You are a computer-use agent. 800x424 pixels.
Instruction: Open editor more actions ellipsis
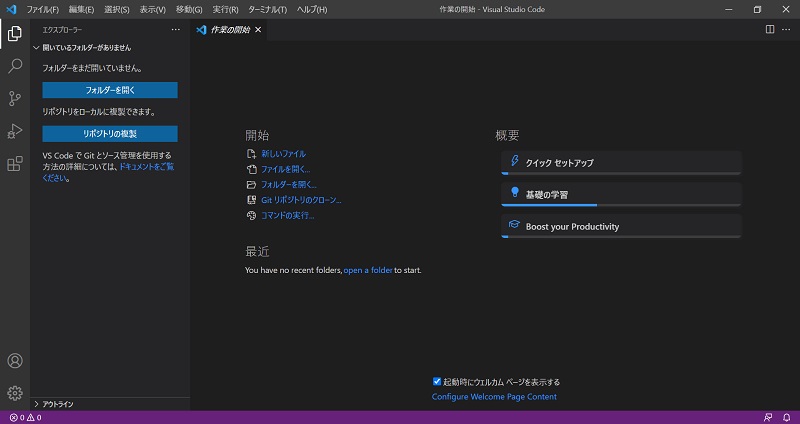tap(786, 30)
